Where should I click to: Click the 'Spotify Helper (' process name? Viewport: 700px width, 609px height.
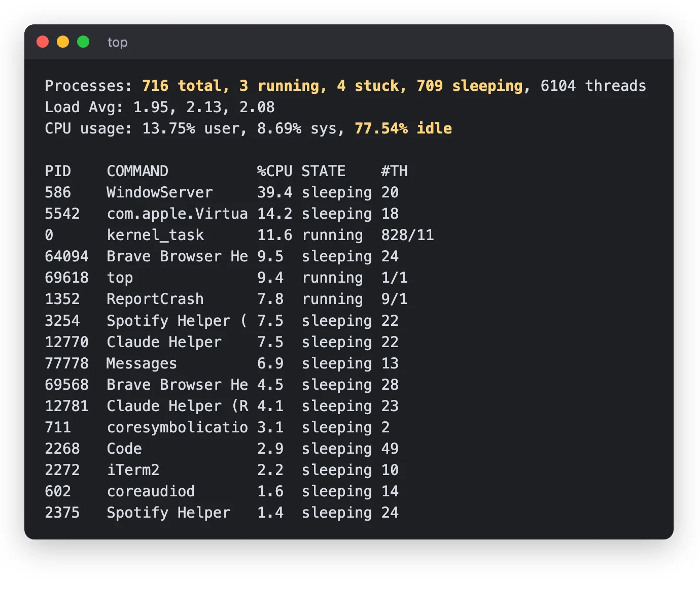pyautogui.click(x=177, y=321)
